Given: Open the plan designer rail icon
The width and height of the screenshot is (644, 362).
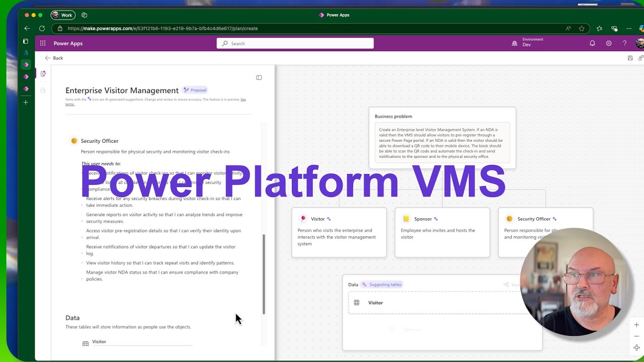Looking at the screenshot, I should pyautogui.click(x=43, y=74).
